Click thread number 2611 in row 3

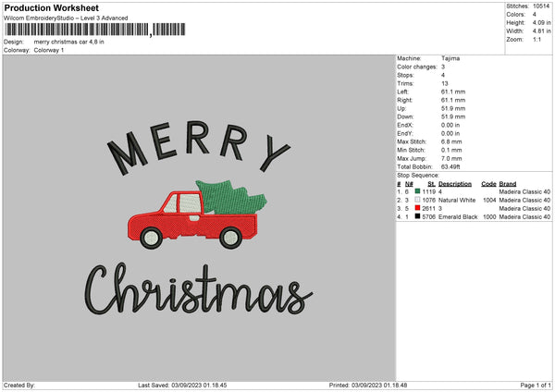coord(429,208)
